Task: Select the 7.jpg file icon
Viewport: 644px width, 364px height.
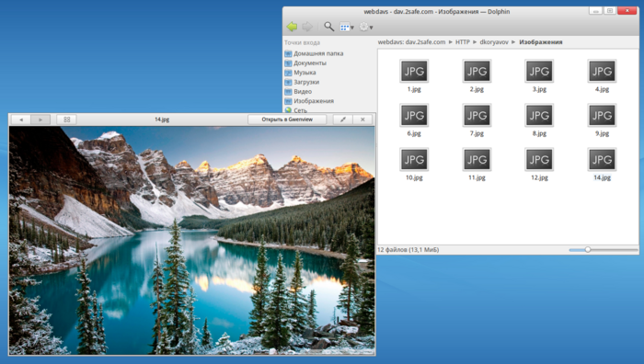Action: [477, 116]
